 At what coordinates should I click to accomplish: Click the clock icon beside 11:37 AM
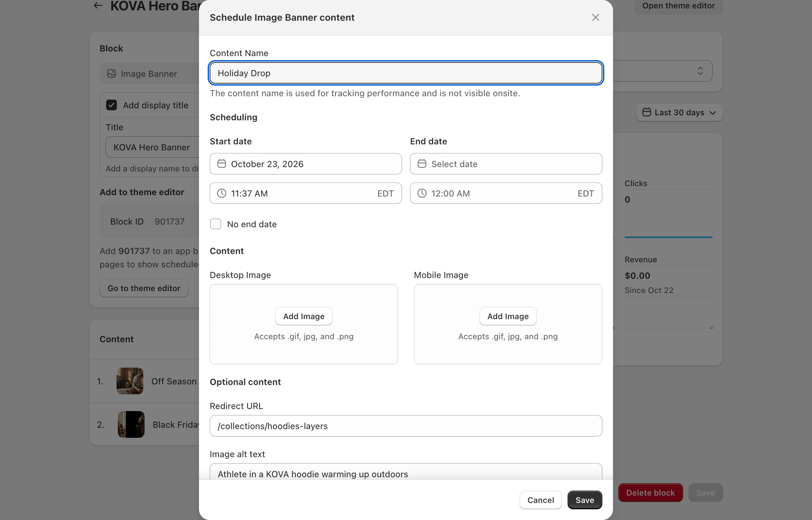point(222,193)
